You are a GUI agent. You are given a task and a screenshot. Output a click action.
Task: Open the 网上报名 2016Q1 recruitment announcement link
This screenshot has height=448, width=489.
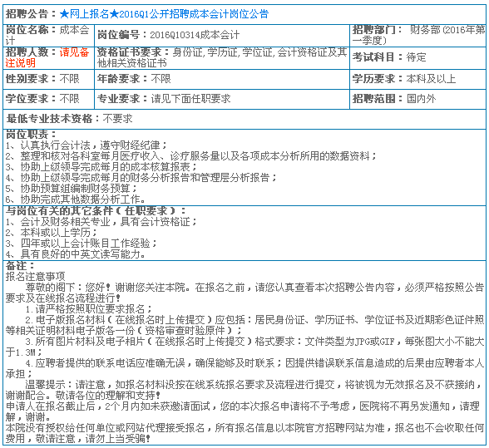coord(164,14)
